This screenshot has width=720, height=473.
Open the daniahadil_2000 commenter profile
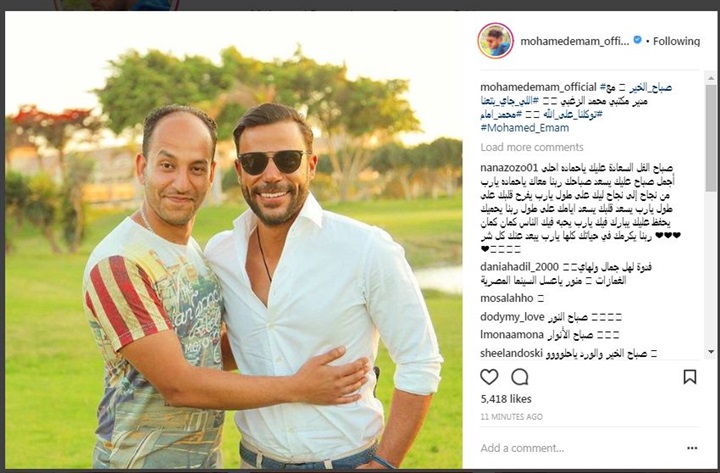(x=519, y=267)
